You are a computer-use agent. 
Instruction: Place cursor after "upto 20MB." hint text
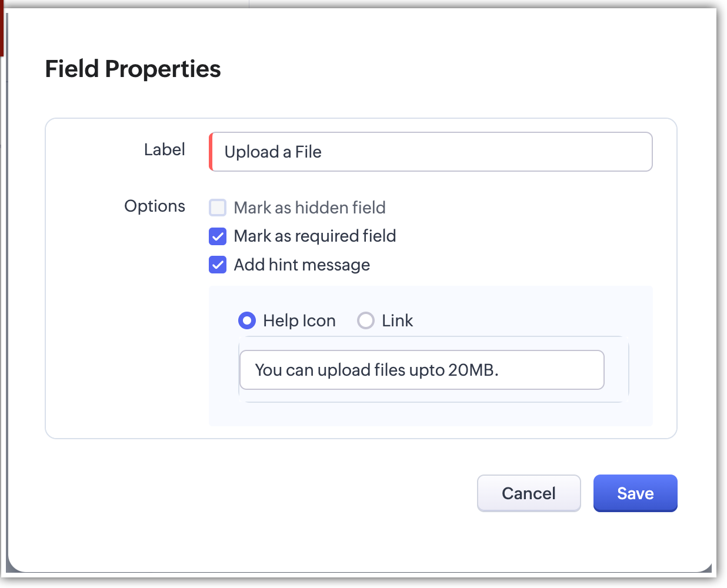(501, 370)
